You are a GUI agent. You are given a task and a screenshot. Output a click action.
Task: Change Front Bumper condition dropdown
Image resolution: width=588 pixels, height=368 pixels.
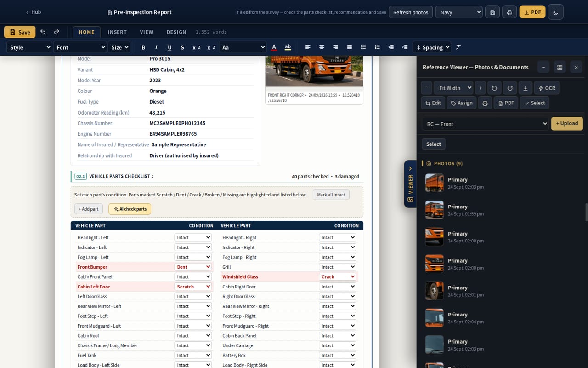tap(193, 267)
